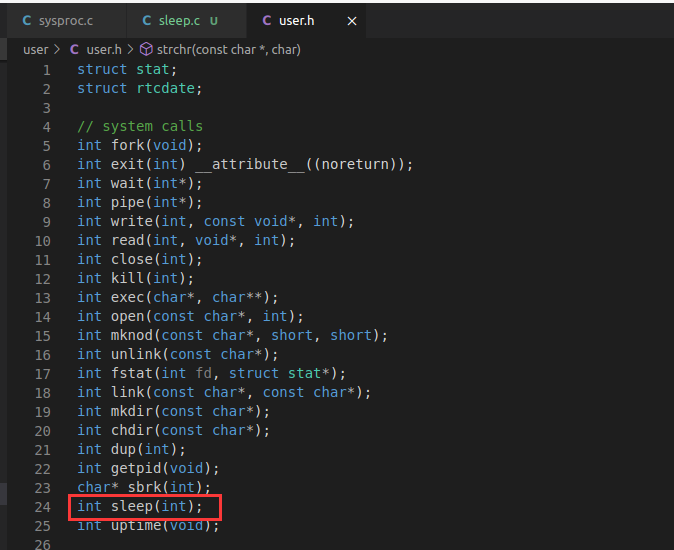Click the user.h breadcrumb item
The height and width of the screenshot is (550, 674).
[104, 50]
